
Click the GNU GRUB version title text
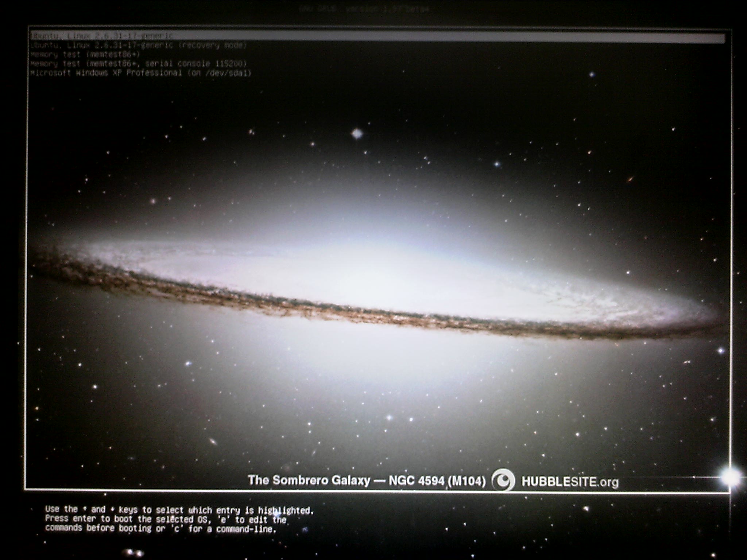pyautogui.click(x=364, y=9)
